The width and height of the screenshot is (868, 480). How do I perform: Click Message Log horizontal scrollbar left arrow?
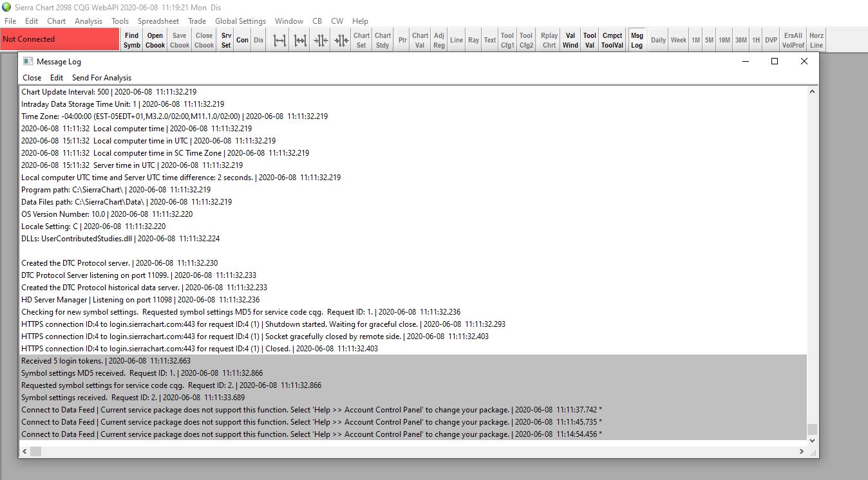(x=24, y=452)
